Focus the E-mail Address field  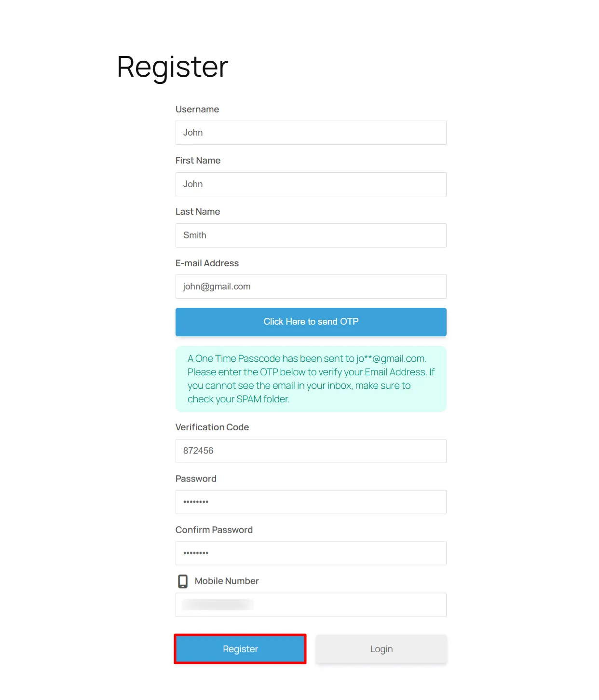click(311, 286)
